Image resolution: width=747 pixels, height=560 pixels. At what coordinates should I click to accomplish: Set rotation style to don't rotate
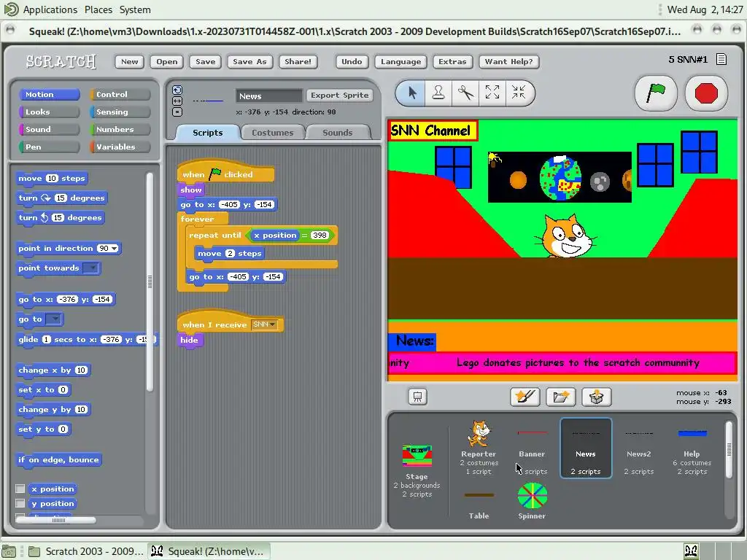[x=177, y=112]
